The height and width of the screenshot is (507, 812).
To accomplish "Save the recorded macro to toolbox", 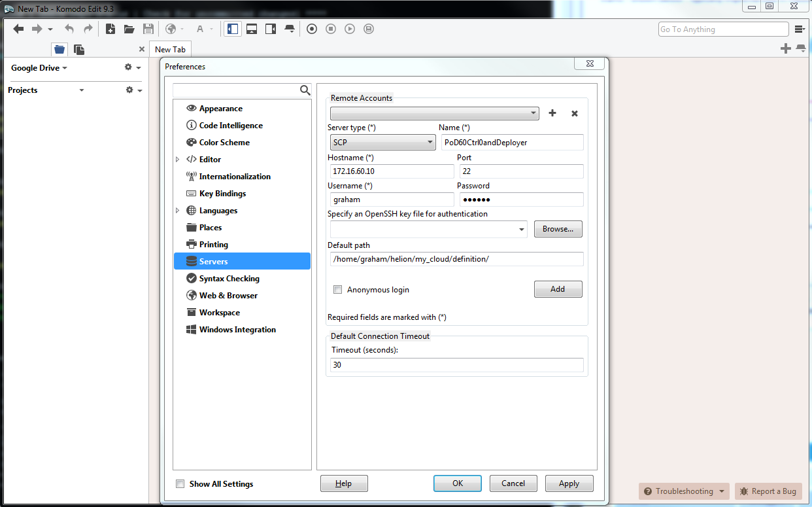I will (x=369, y=29).
